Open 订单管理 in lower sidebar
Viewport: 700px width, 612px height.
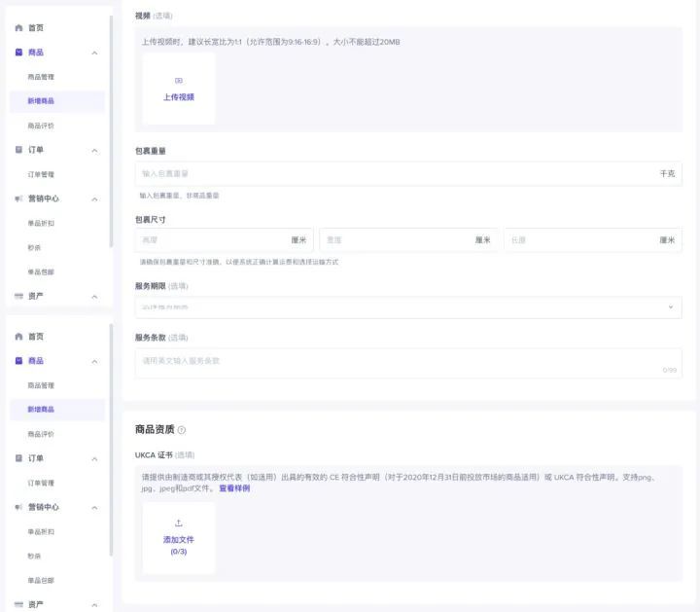pyautogui.click(x=41, y=483)
